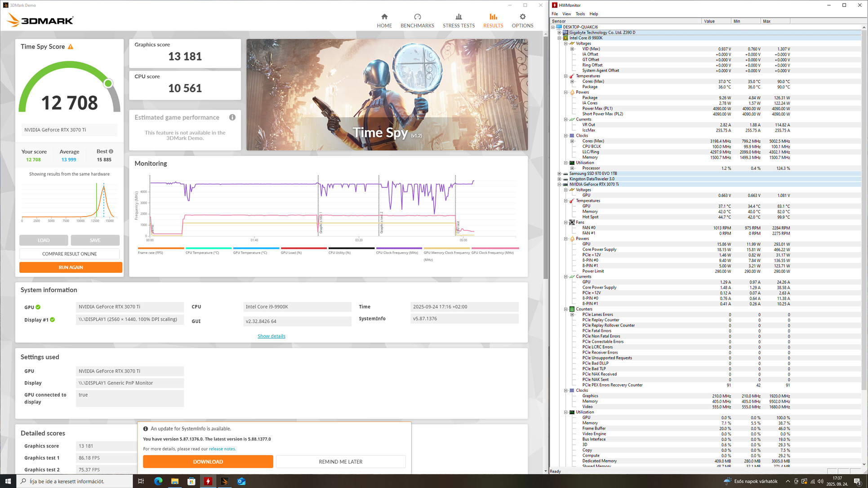Open the 3DMark Home page

click(384, 21)
